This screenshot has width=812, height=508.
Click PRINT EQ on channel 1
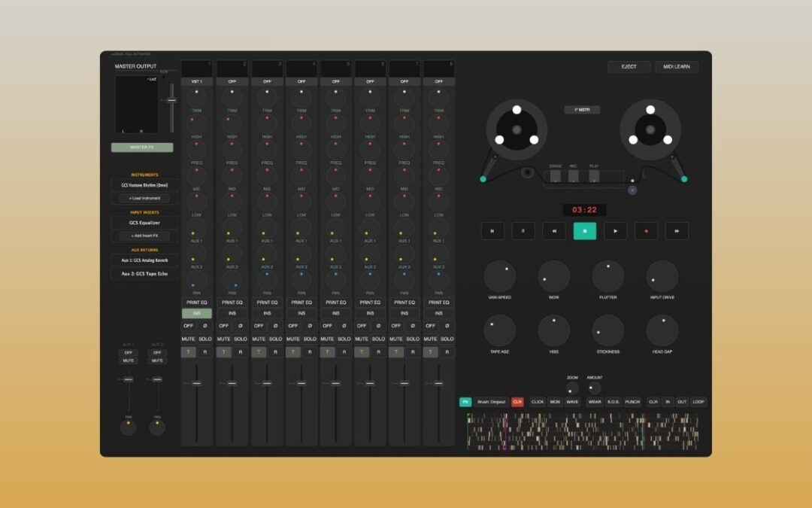[x=197, y=303]
